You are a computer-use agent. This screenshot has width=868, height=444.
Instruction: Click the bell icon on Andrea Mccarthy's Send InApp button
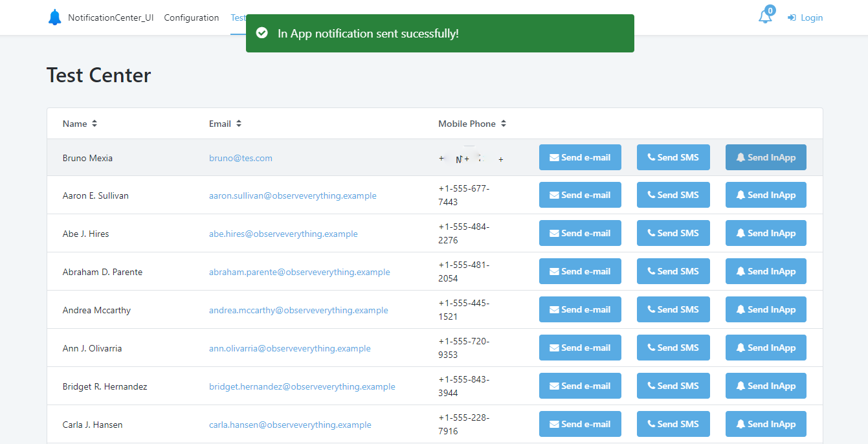point(742,309)
